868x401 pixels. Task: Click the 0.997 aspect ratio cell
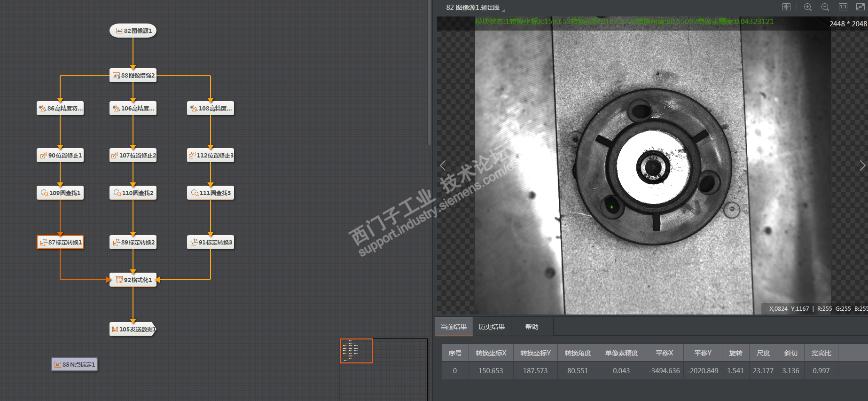coord(821,370)
